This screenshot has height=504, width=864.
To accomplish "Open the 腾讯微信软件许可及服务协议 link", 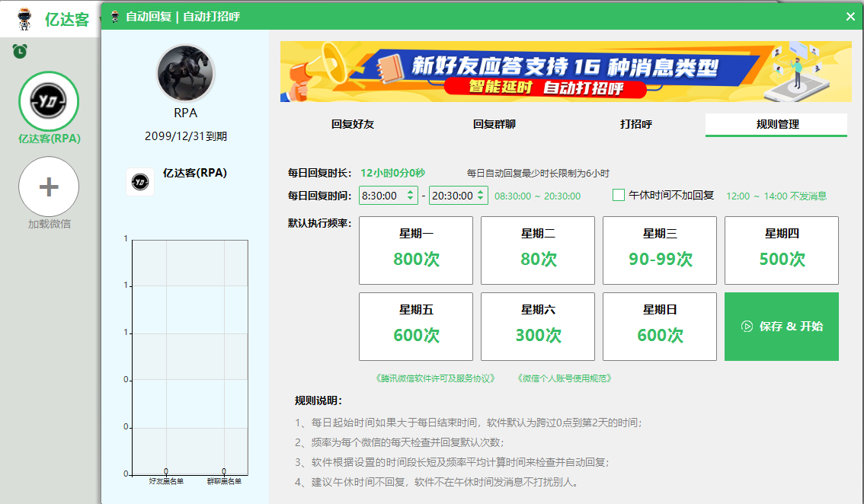I will [x=435, y=378].
